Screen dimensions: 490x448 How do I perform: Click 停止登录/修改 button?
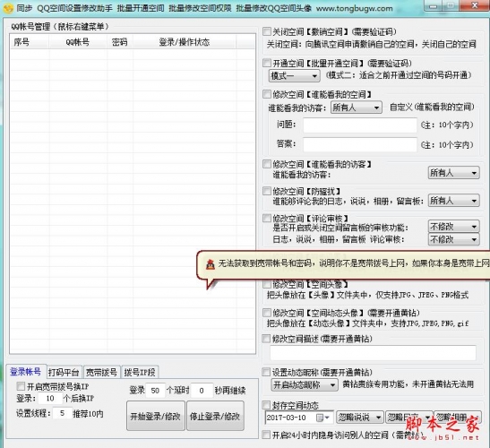(x=215, y=416)
